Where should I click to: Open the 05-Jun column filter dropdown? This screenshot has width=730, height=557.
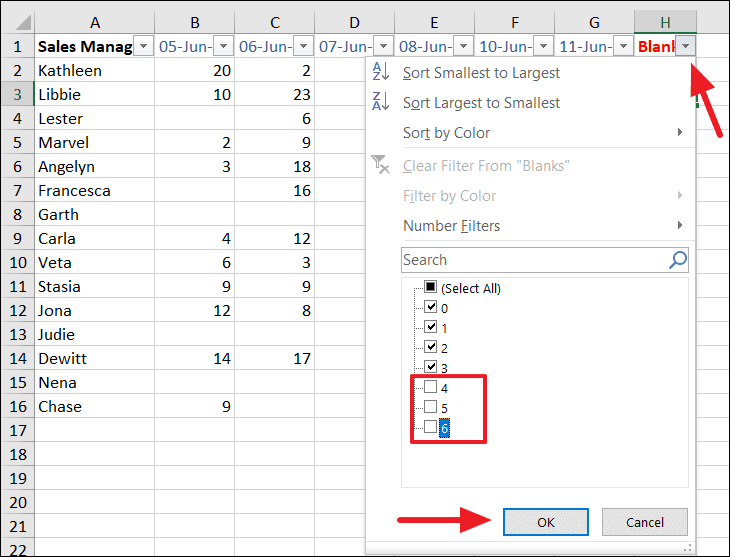[x=223, y=46]
